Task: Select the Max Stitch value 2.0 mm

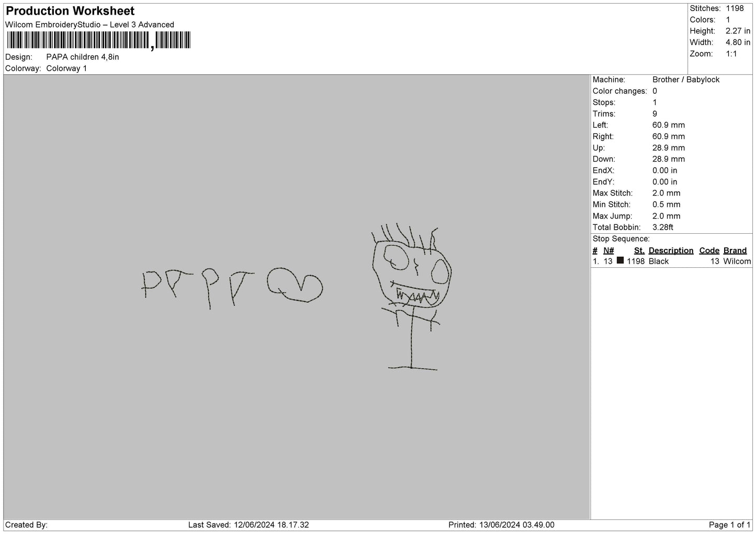Action: [x=667, y=194]
